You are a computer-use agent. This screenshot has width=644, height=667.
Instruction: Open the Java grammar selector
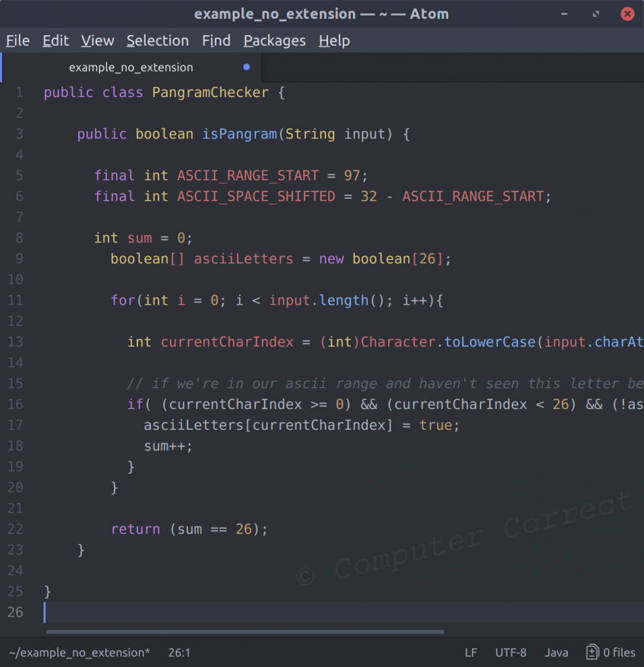pyautogui.click(x=556, y=652)
